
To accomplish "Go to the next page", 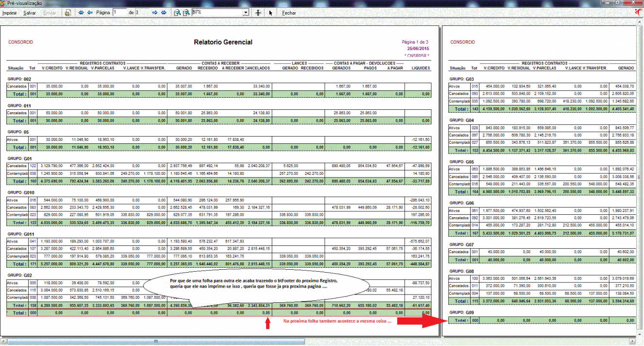I will click(155, 13).
